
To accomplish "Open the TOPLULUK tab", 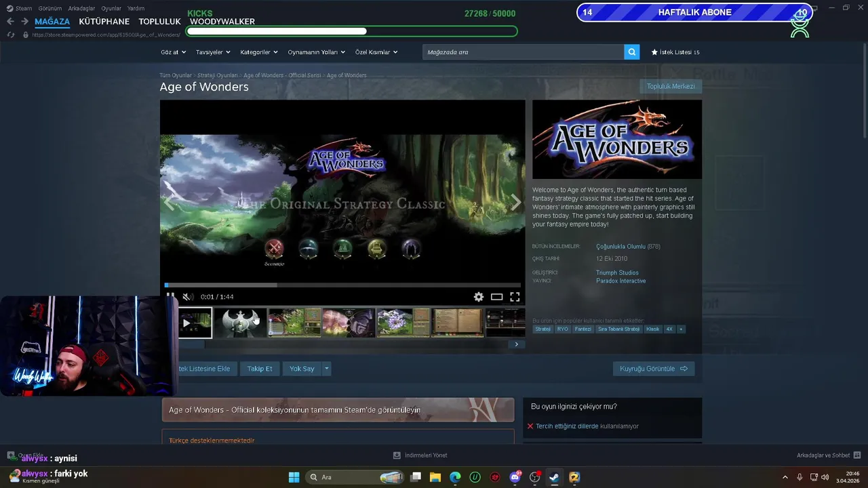I will point(159,22).
